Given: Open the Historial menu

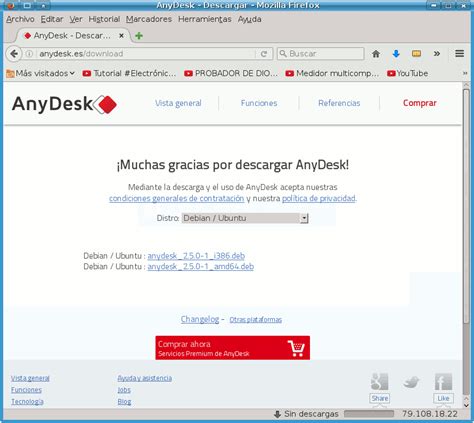Looking at the screenshot, I should [104, 19].
